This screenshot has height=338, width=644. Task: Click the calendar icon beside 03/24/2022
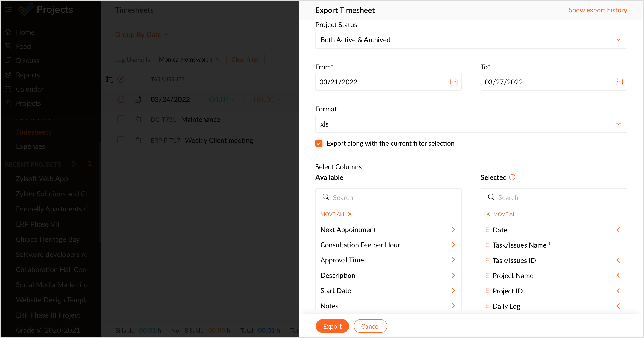138,99
